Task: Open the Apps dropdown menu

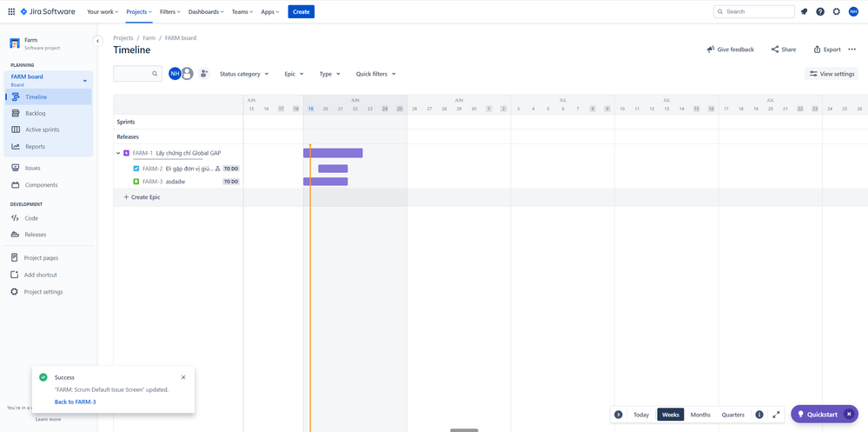Action: 270,11
